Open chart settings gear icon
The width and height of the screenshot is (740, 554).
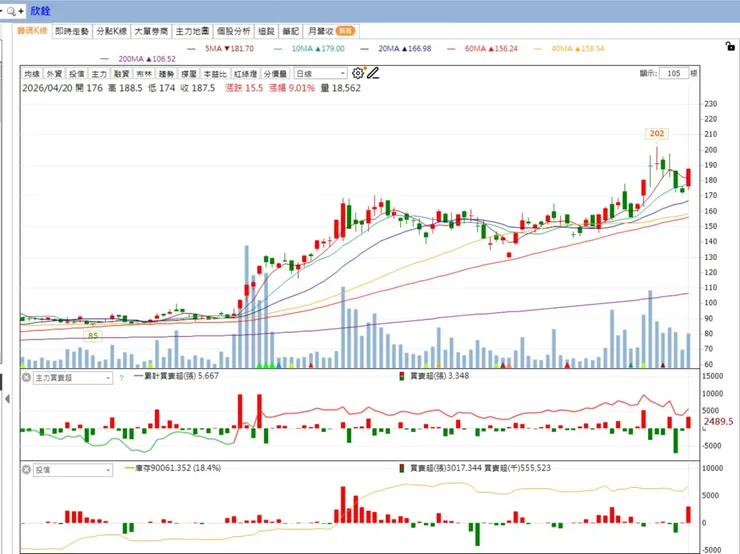point(358,73)
